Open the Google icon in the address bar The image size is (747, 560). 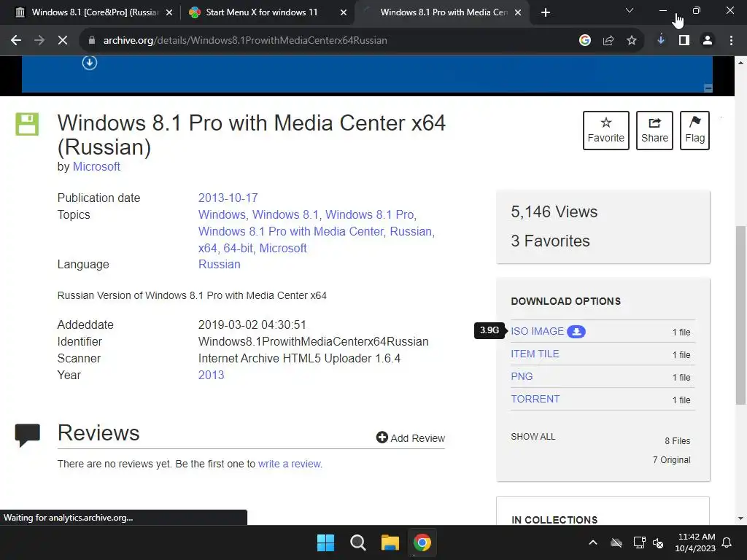[x=584, y=41]
